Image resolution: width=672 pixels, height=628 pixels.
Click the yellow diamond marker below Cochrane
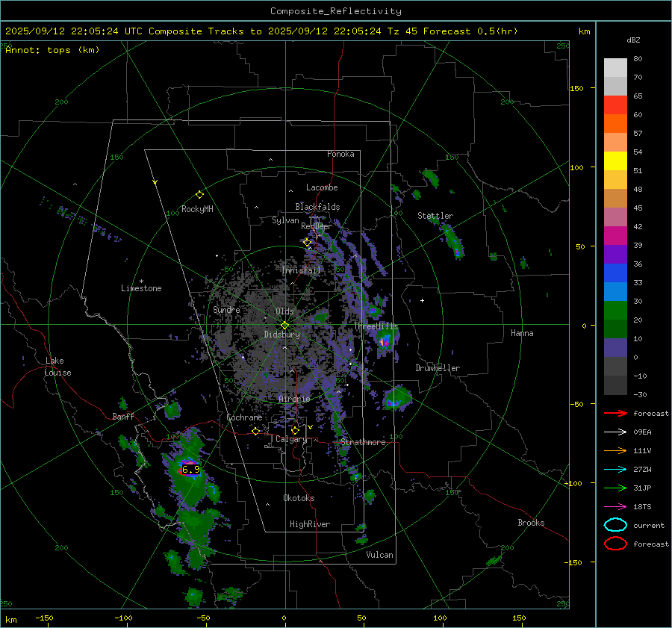pos(255,431)
